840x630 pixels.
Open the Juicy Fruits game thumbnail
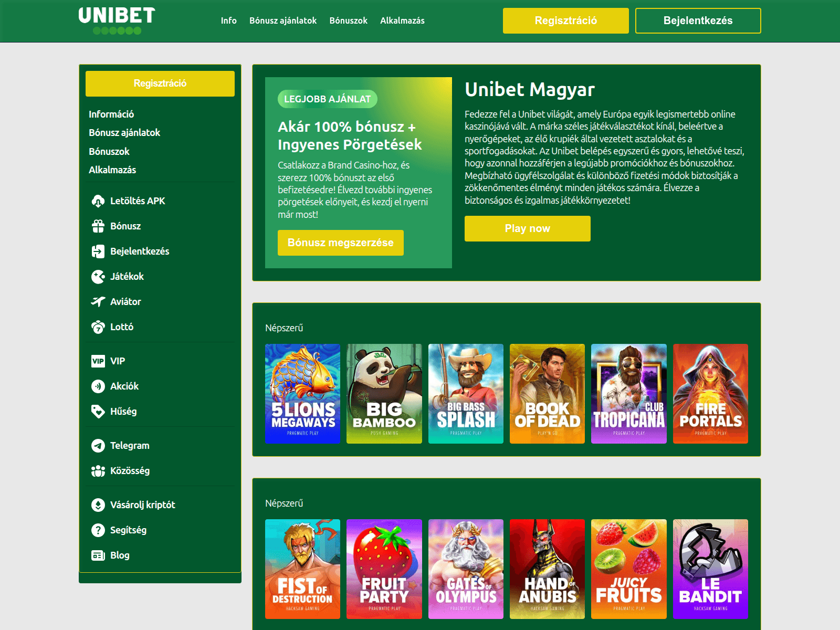pos(629,569)
